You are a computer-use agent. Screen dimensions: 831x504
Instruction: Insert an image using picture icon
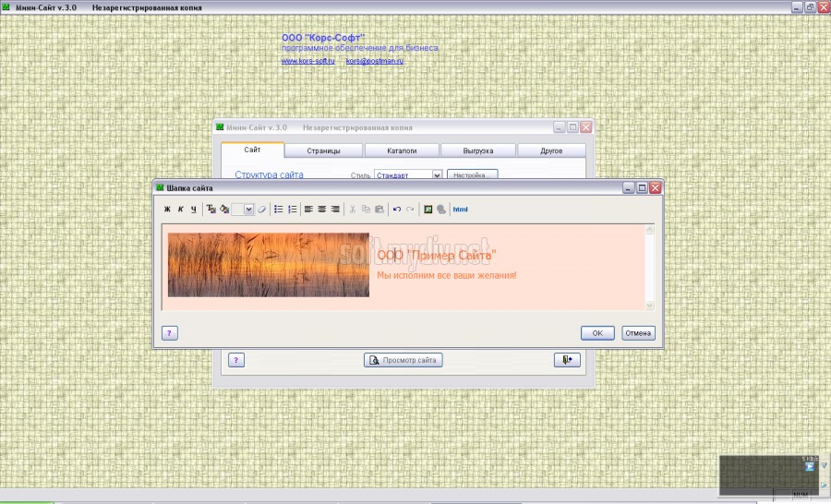(428, 210)
